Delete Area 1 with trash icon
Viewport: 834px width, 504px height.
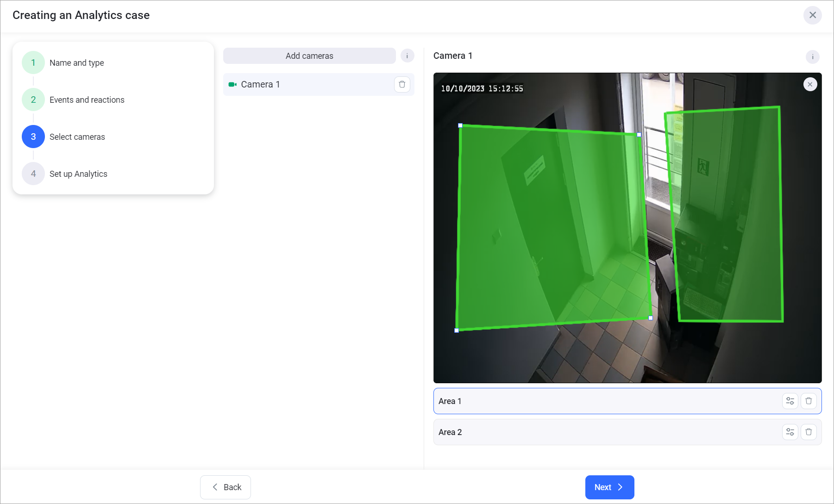click(808, 401)
